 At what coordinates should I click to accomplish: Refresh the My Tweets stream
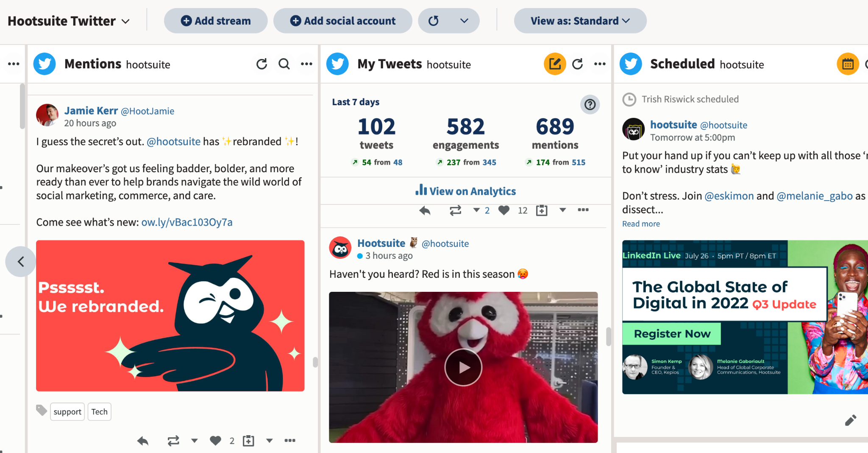pyautogui.click(x=577, y=64)
